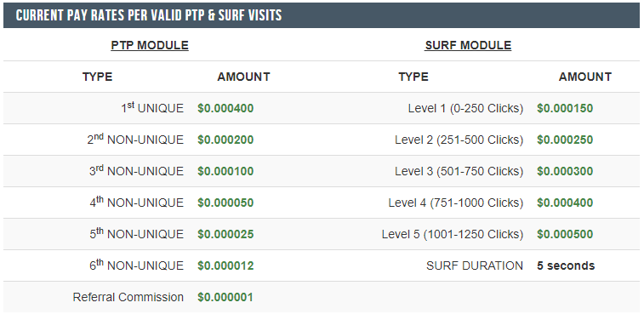Select the Level 2 amount $0.000250

tap(565, 140)
